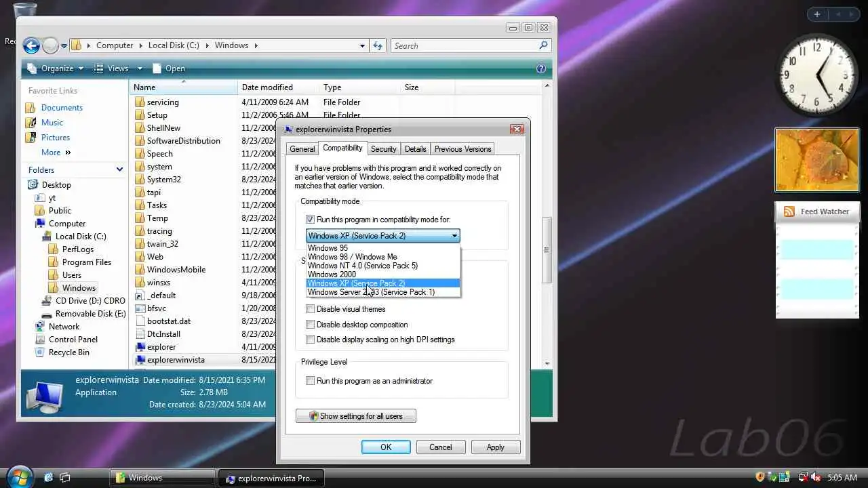Collapse the Folders pane chevron

120,169
